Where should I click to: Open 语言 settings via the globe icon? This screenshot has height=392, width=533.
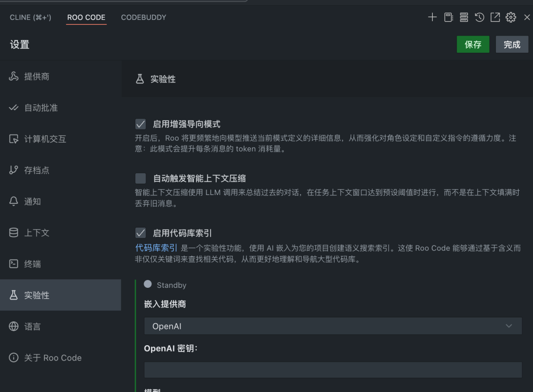coord(33,326)
